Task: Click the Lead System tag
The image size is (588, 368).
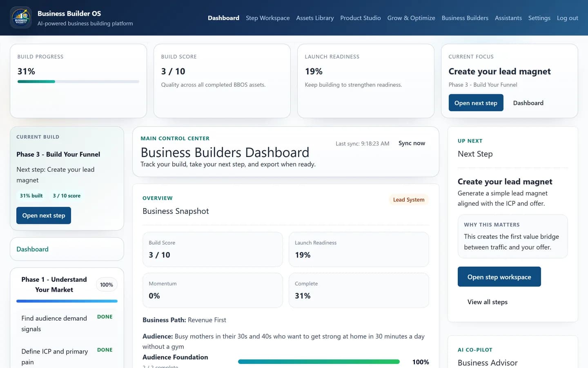Action: [408, 200]
